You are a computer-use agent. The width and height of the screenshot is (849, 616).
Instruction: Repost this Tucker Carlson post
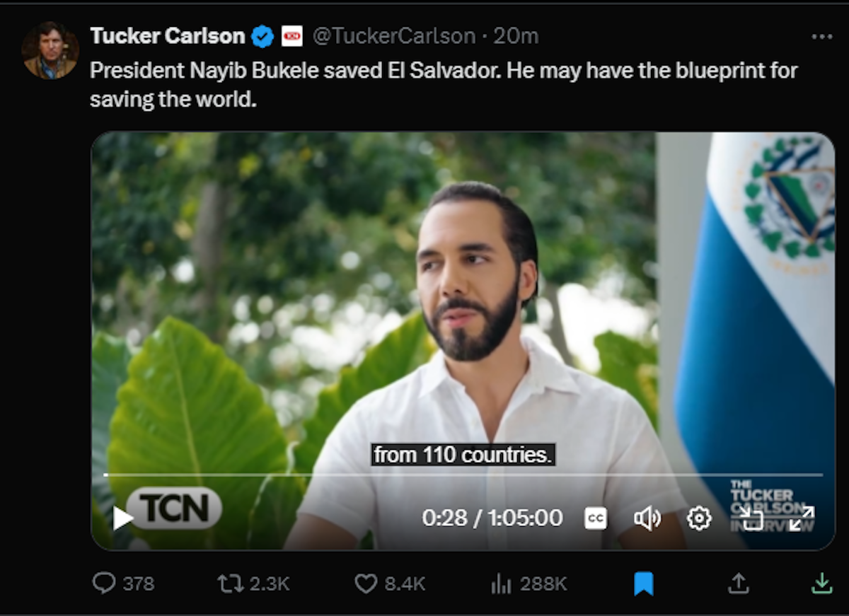(x=229, y=583)
